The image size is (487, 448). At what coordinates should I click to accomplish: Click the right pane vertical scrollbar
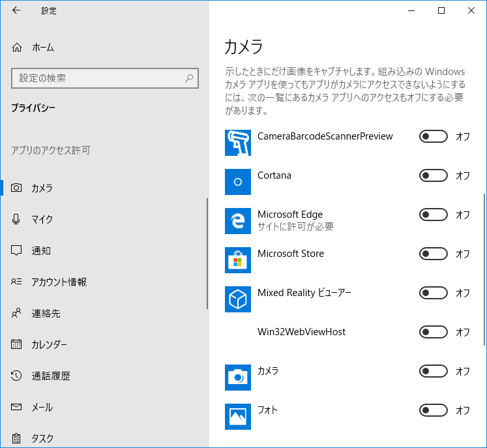click(x=484, y=270)
